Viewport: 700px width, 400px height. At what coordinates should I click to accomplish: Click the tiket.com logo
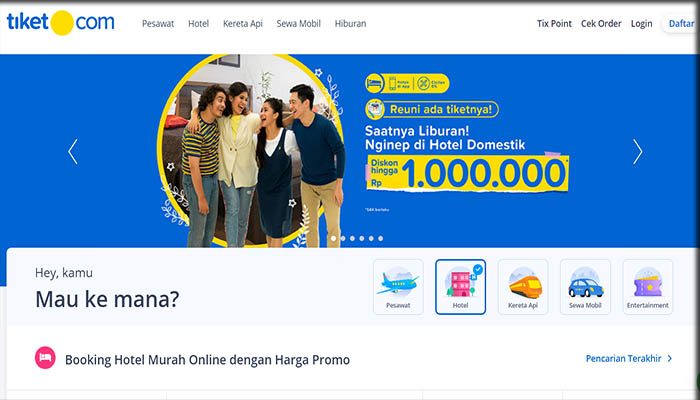61,22
